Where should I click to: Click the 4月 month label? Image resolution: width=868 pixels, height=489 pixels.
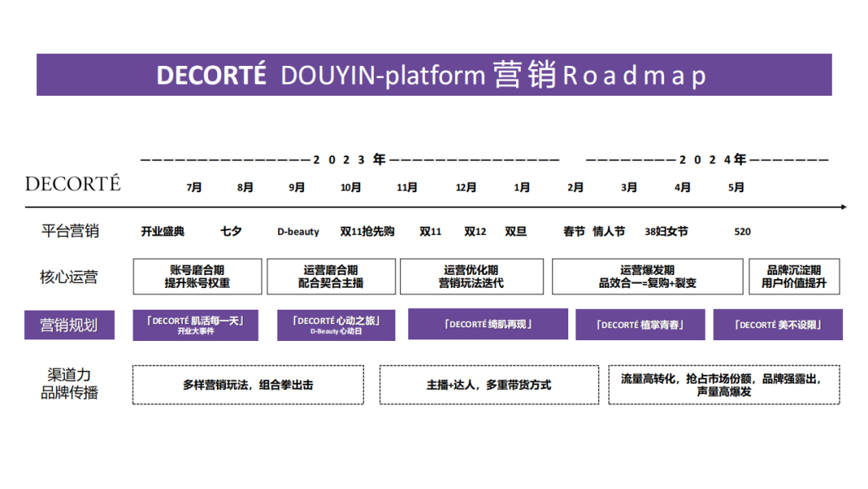pyautogui.click(x=682, y=187)
